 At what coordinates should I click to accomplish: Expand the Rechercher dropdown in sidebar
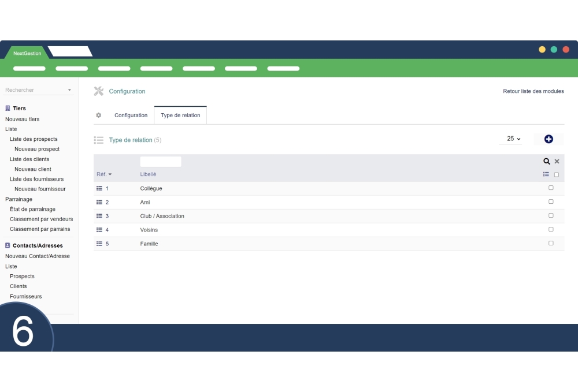coord(69,90)
